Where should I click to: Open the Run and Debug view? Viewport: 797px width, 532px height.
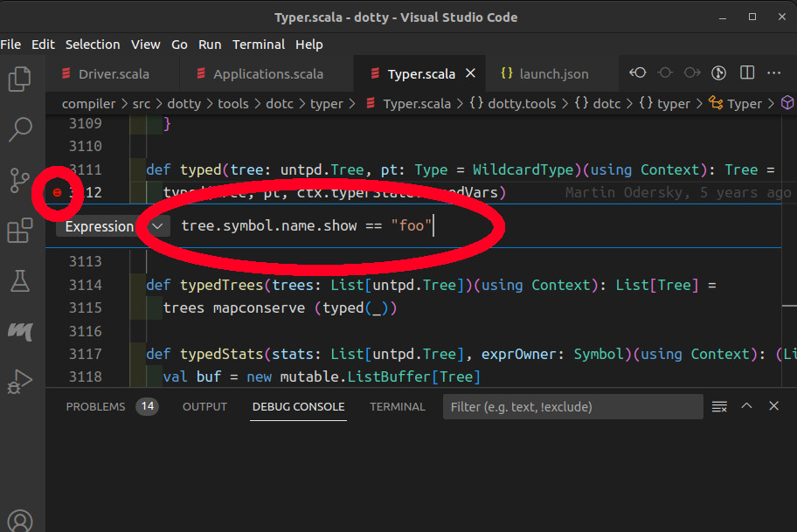pos(20,382)
